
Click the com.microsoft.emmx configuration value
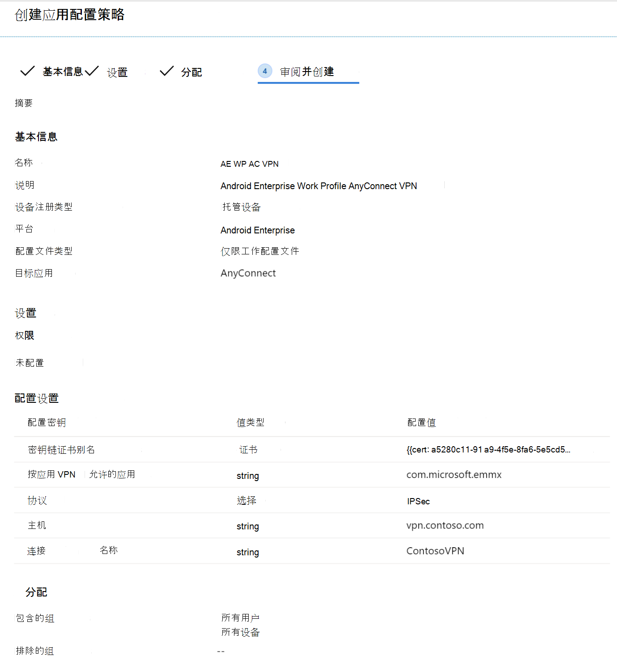tap(454, 475)
